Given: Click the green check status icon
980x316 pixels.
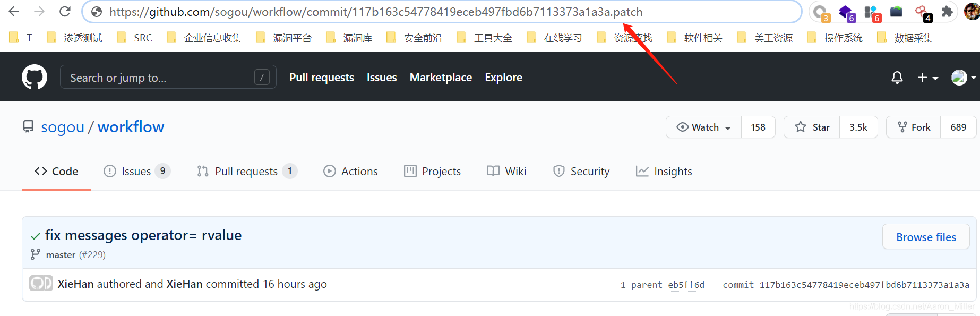Looking at the screenshot, I should (x=36, y=236).
